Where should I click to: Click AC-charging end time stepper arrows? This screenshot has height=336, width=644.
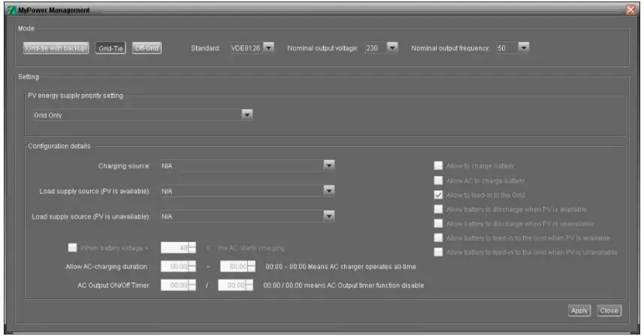251,267
